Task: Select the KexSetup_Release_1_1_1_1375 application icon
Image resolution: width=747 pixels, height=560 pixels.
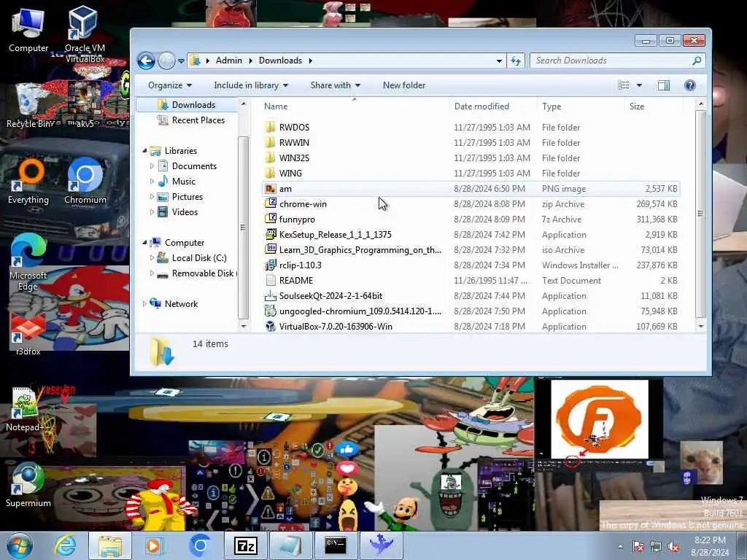Action: pyautogui.click(x=270, y=234)
